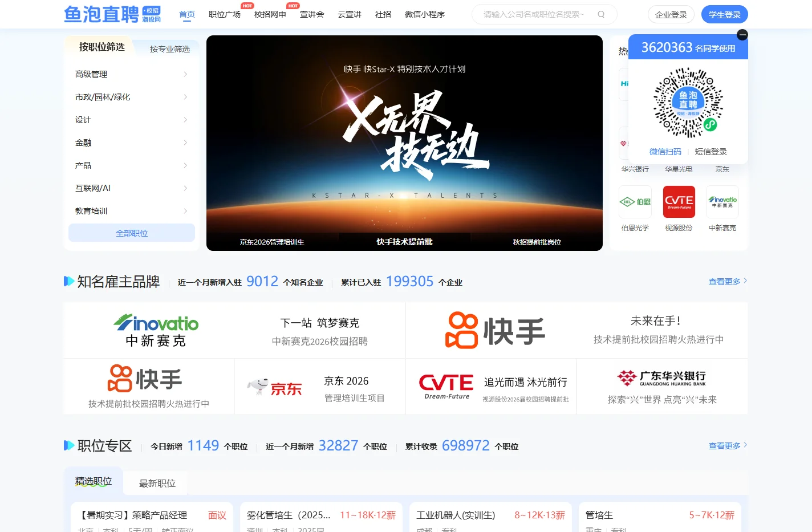
Task: Click the inovatio 中新赛克 brand banner logo
Action: click(156, 330)
